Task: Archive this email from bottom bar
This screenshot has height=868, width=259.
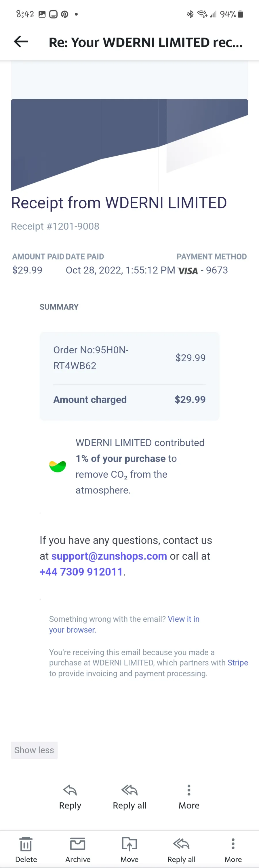Action: (78, 844)
